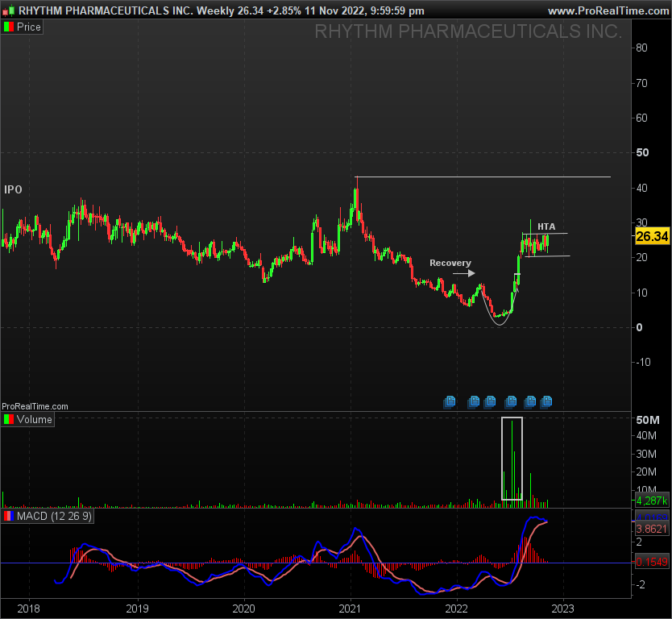
Task: Click the 30M label on the volume axis
Action: click(x=646, y=454)
